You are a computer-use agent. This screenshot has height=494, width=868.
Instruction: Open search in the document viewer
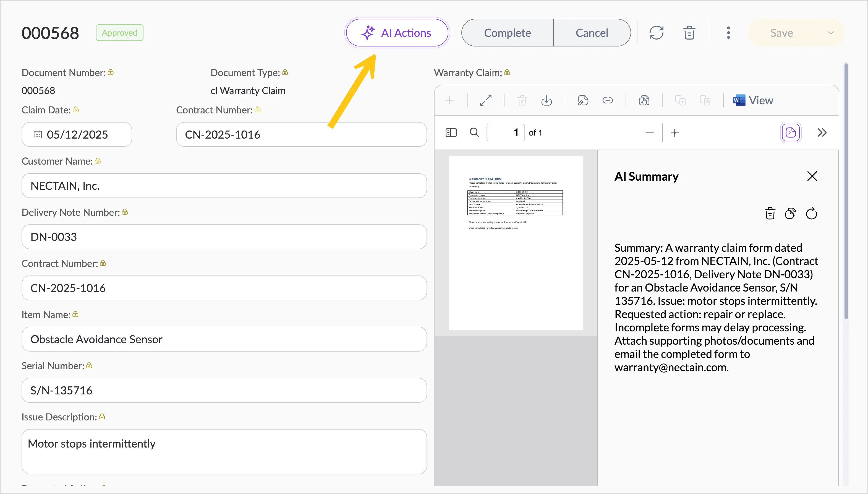tap(474, 133)
